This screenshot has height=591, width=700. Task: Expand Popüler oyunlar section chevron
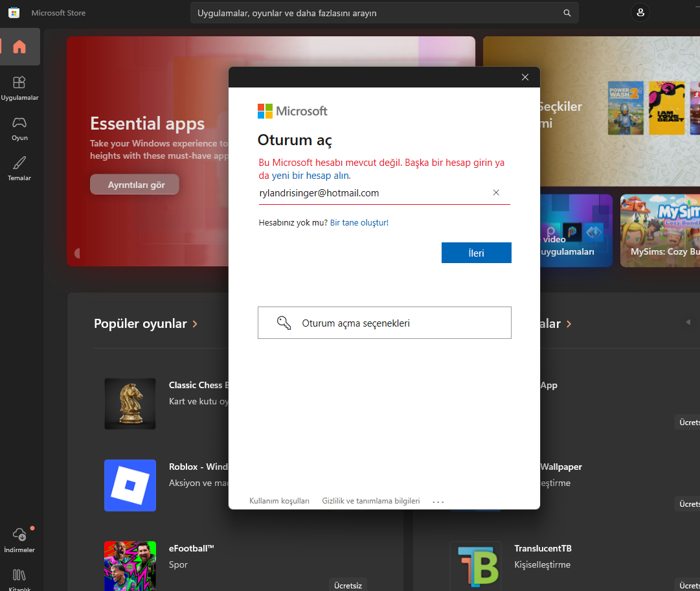[195, 324]
